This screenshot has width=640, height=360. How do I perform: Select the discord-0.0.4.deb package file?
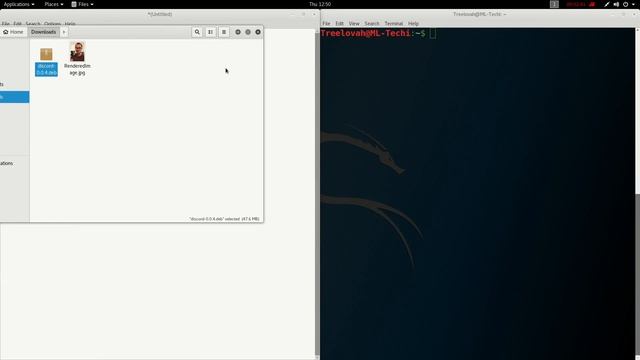pos(46,54)
